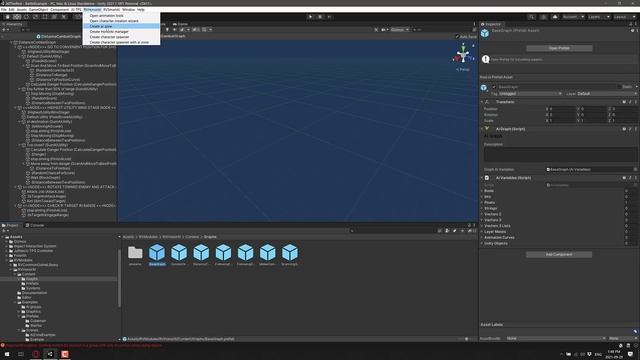Image resolution: width=640 pixels, height=360 pixels.
Task: Select the Hand tool in the toolbar
Action: pos(7,17)
